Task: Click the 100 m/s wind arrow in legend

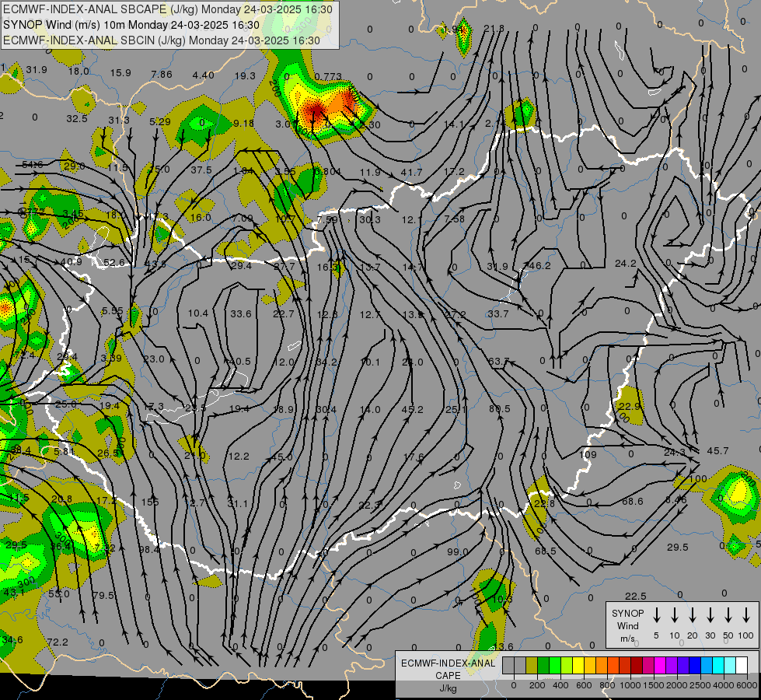Action: [x=746, y=614]
